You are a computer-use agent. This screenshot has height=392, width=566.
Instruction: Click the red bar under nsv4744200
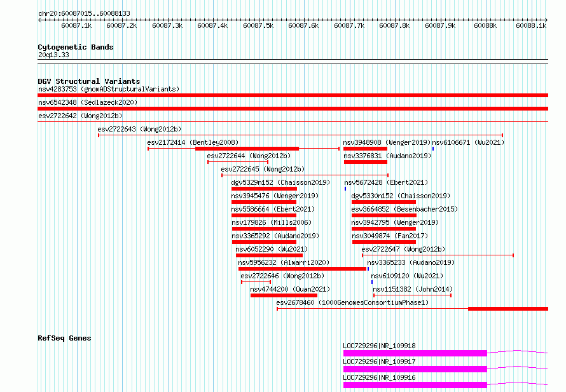[x=284, y=295]
